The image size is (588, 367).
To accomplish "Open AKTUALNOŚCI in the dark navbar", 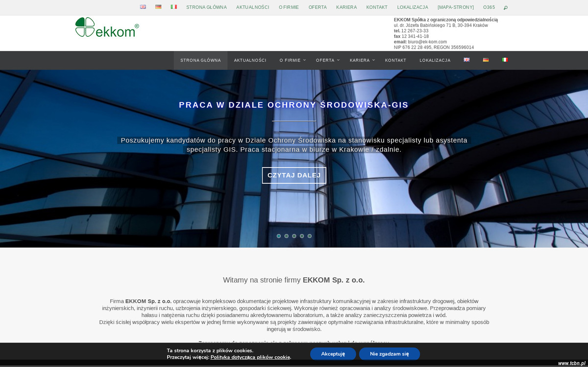I will 250,60.
